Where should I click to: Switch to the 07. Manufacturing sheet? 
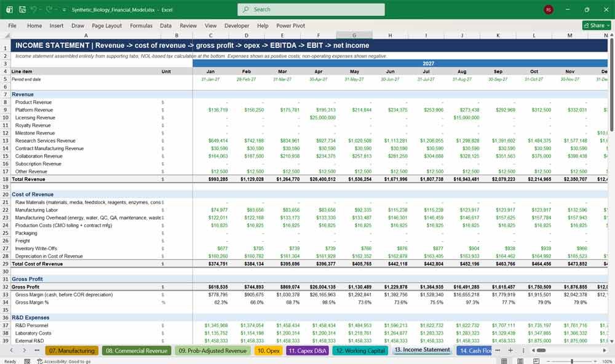tap(72, 350)
